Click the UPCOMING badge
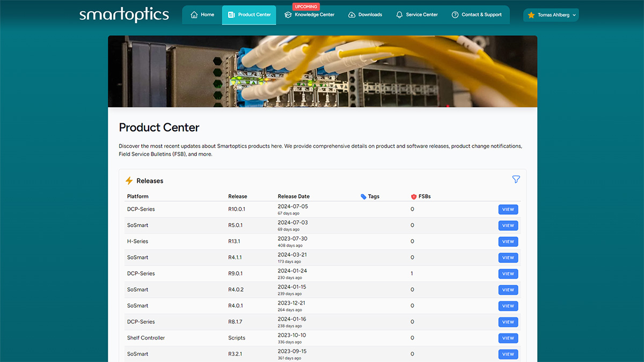Viewport: 644px width, 362px height. (306, 6)
